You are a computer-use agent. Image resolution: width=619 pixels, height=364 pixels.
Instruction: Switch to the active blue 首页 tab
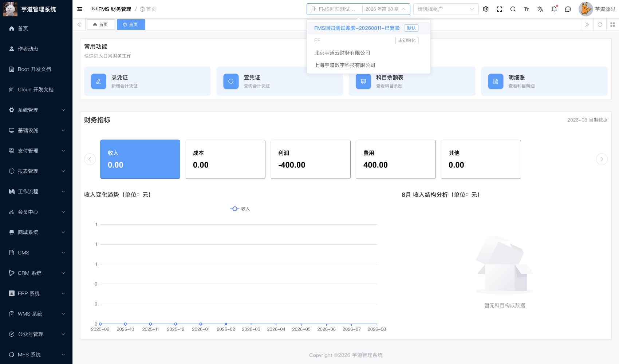point(131,24)
